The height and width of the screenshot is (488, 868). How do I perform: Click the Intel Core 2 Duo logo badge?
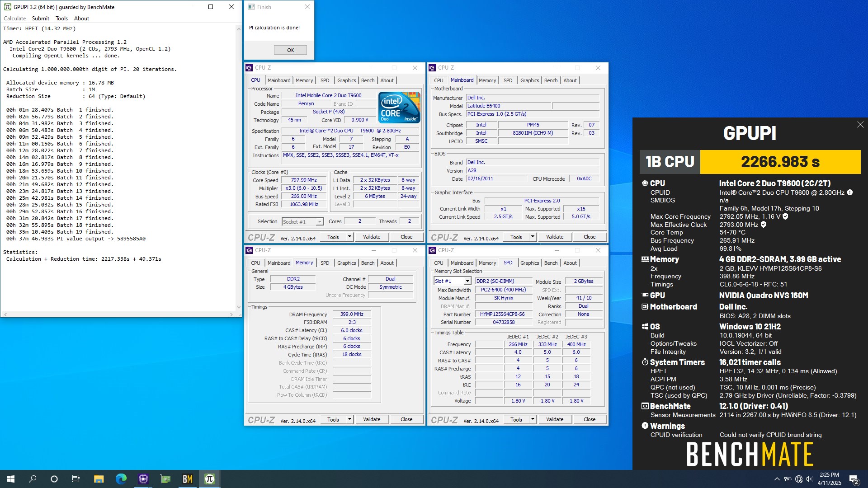tap(399, 107)
